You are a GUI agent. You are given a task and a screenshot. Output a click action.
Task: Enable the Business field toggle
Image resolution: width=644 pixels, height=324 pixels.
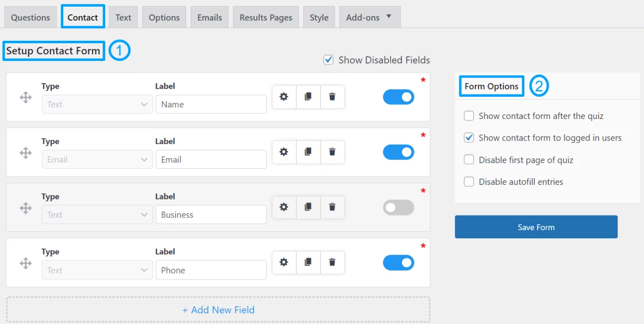pyautogui.click(x=398, y=208)
